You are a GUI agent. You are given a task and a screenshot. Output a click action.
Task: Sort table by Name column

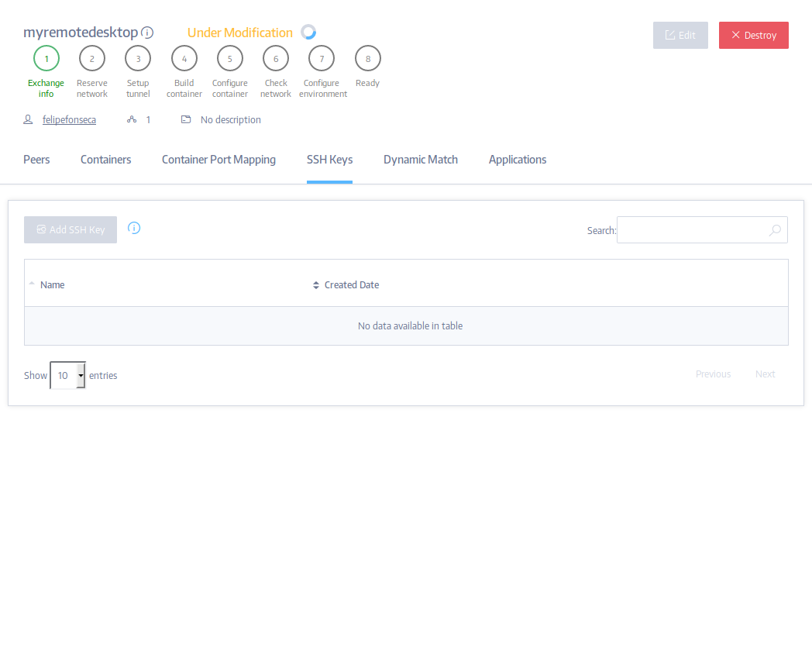(x=53, y=285)
